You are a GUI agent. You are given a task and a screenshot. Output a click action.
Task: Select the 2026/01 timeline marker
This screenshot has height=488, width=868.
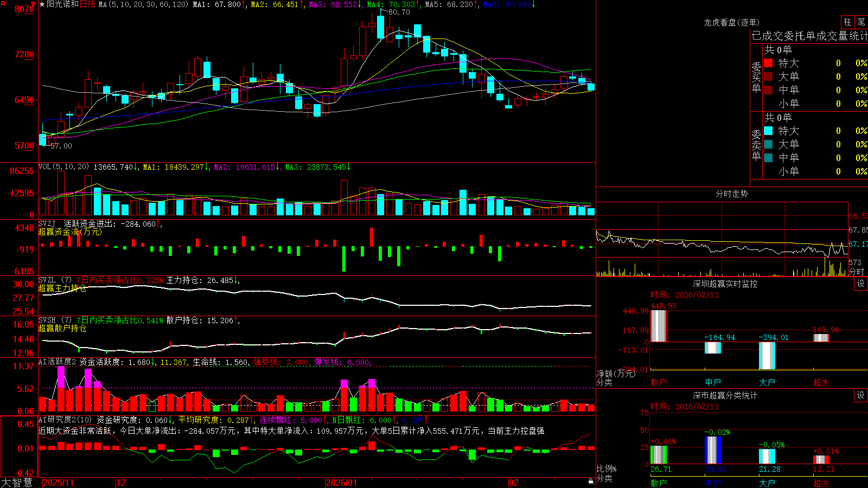click(342, 483)
